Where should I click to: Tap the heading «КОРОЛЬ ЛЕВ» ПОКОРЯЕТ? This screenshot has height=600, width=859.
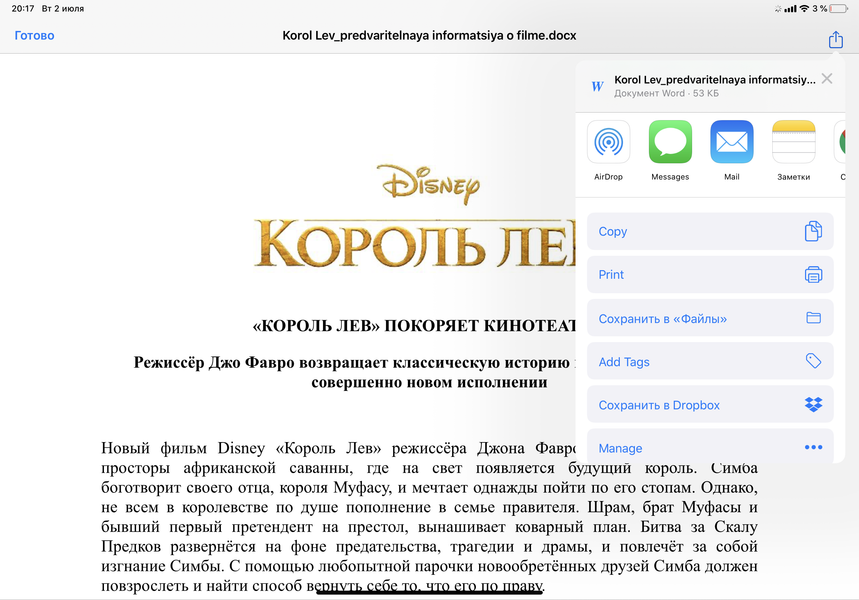(x=414, y=326)
